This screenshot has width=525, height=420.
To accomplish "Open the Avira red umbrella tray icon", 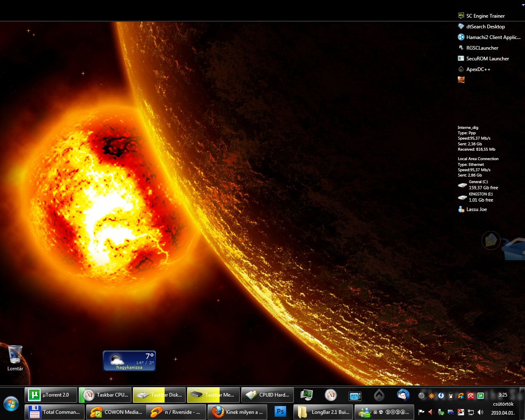I will [471, 396].
